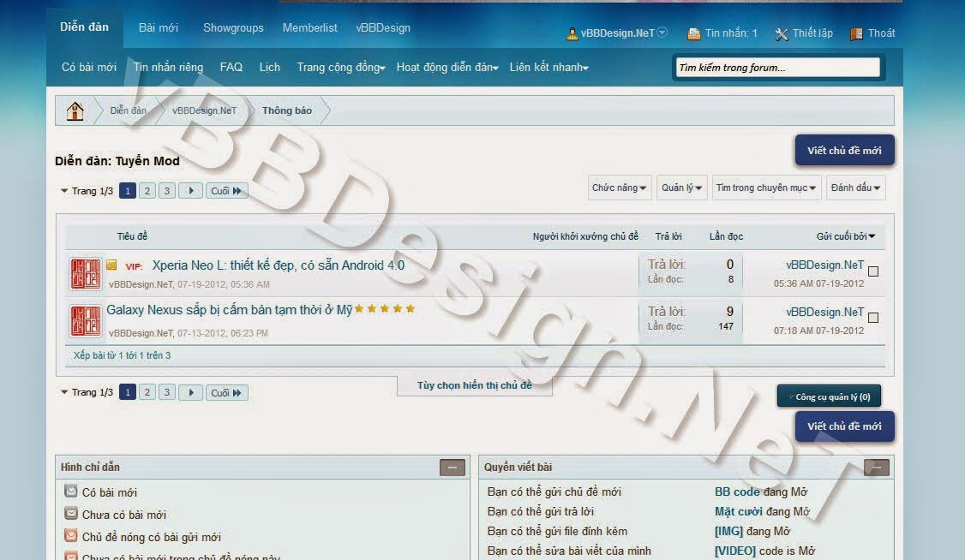Viewport: 965px width, 560px height.
Task: Jump to last page with top Cuối button
Action: 226,191
